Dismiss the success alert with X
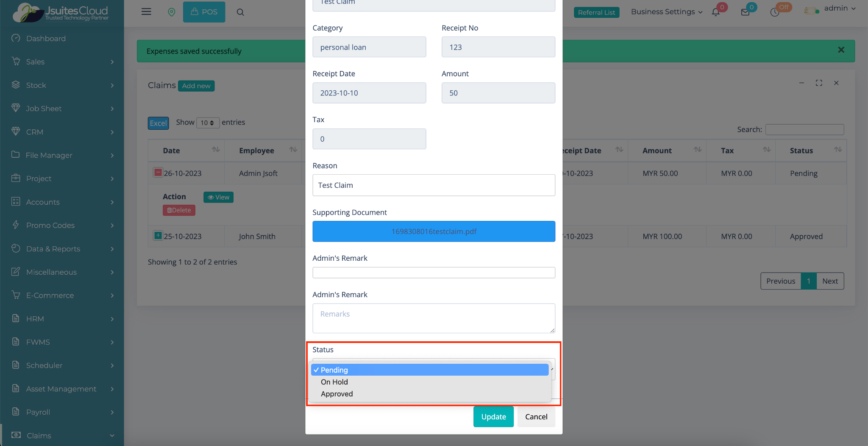The image size is (868, 446). (841, 50)
